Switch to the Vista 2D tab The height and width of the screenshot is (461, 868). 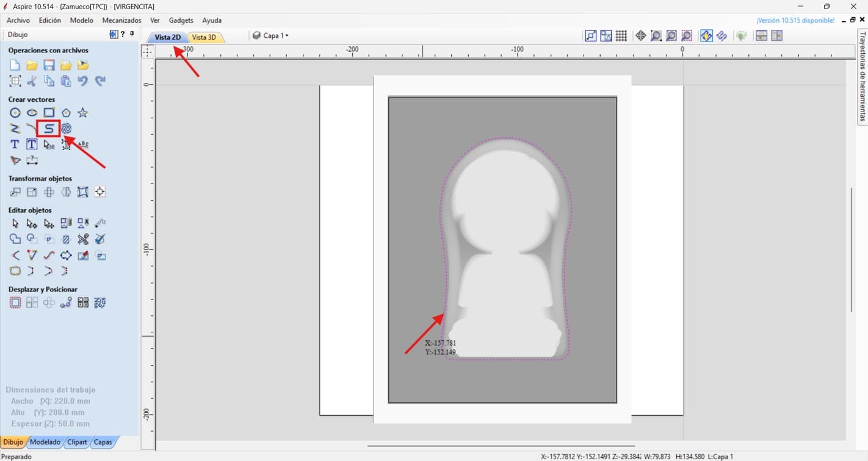coord(167,37)
